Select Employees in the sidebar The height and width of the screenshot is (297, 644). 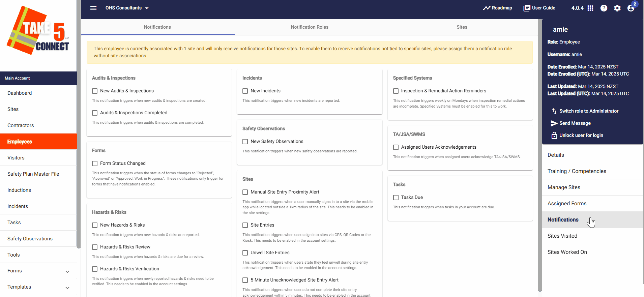(38, 142)
